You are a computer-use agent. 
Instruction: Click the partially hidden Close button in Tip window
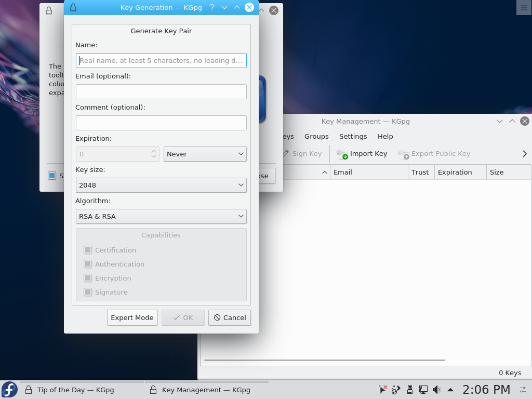267,176
